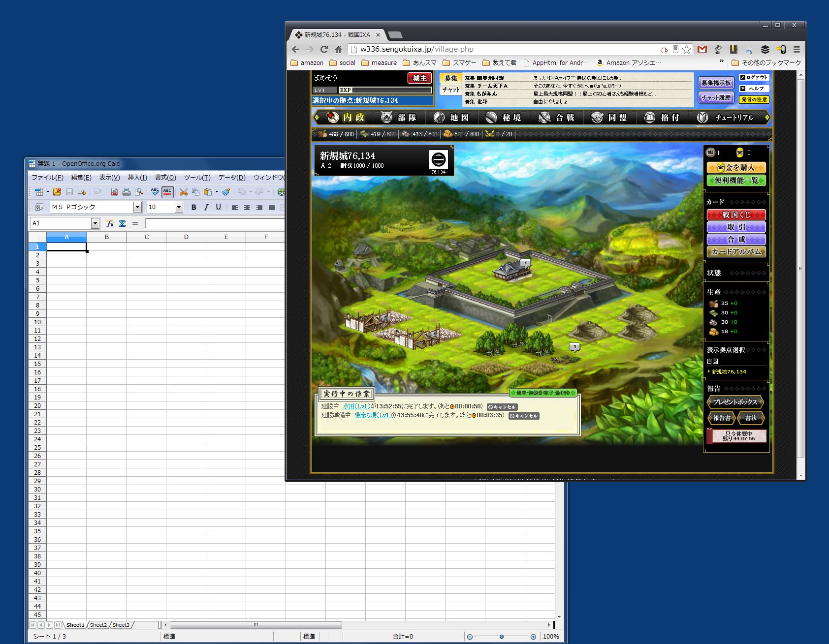Go to Chrome home page icon
The height and width of the screenshot is (644, 829).
pos(338,49)
